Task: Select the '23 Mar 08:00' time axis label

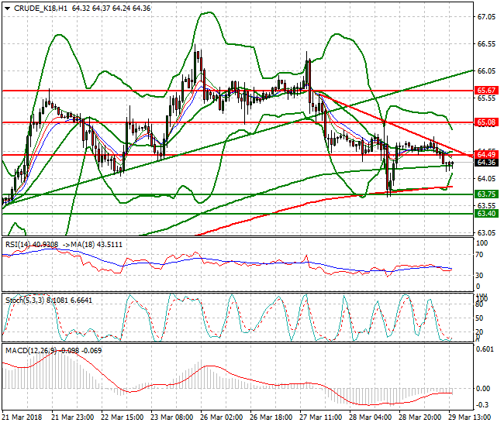Action: coord(172,417)
